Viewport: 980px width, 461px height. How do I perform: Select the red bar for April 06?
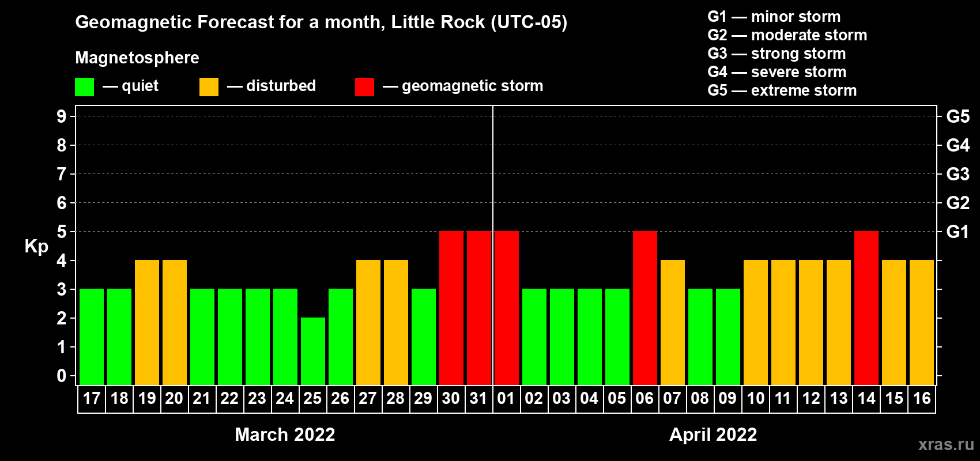click(645, 308)
